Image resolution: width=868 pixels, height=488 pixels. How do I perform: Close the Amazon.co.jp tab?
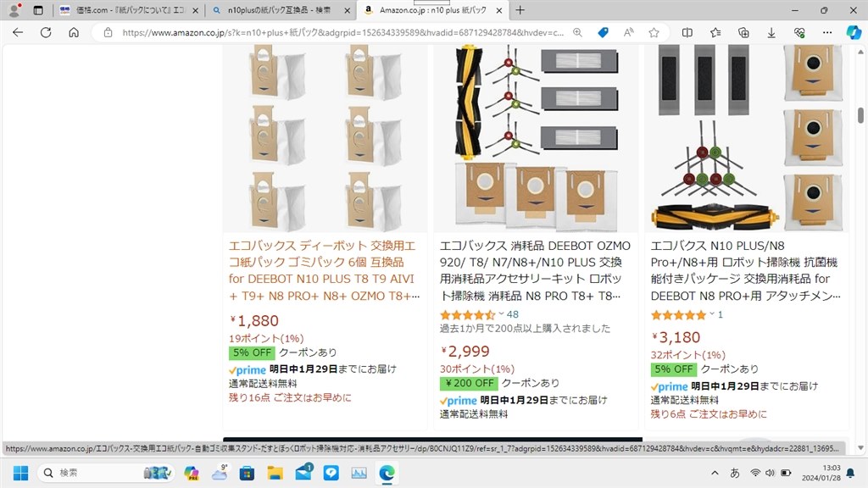tap(498, 10)
